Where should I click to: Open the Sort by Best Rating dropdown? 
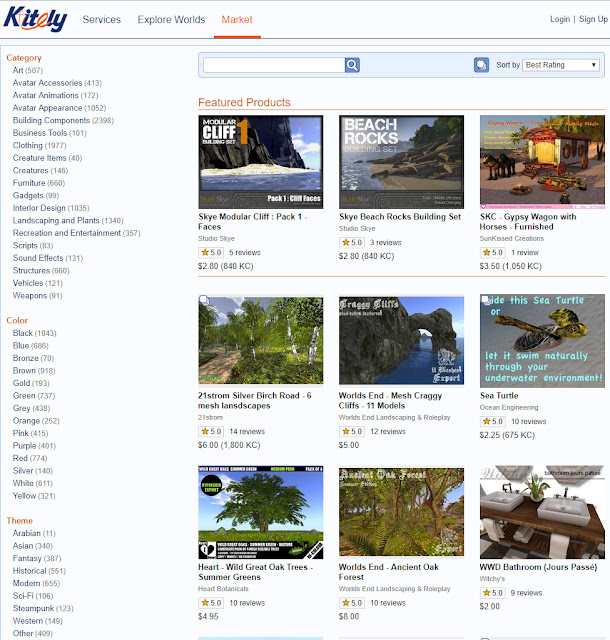coord(561,65)
